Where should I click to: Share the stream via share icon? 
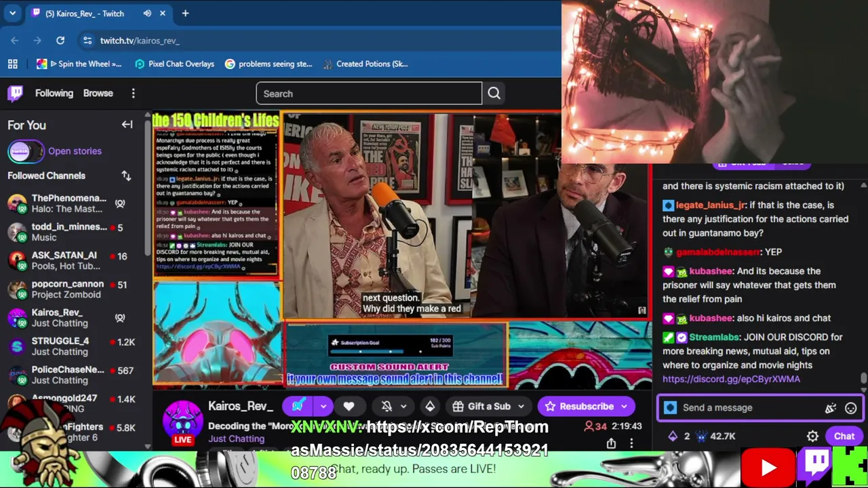point(611,443)
